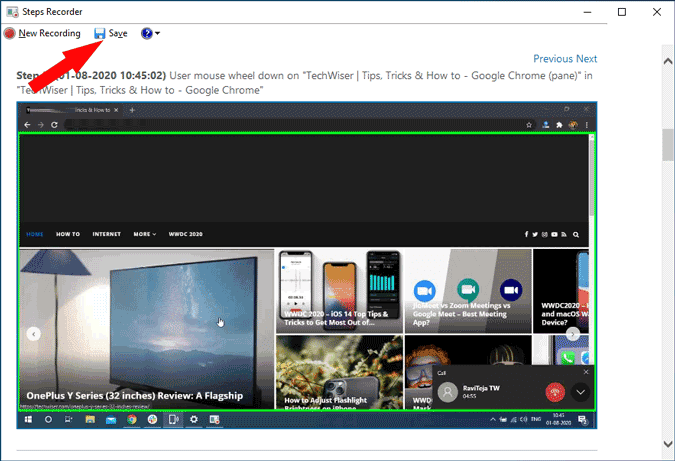The width and height of the screenshot is (675, 461).
Task: Start a New Recording
Action: [42, 33]
